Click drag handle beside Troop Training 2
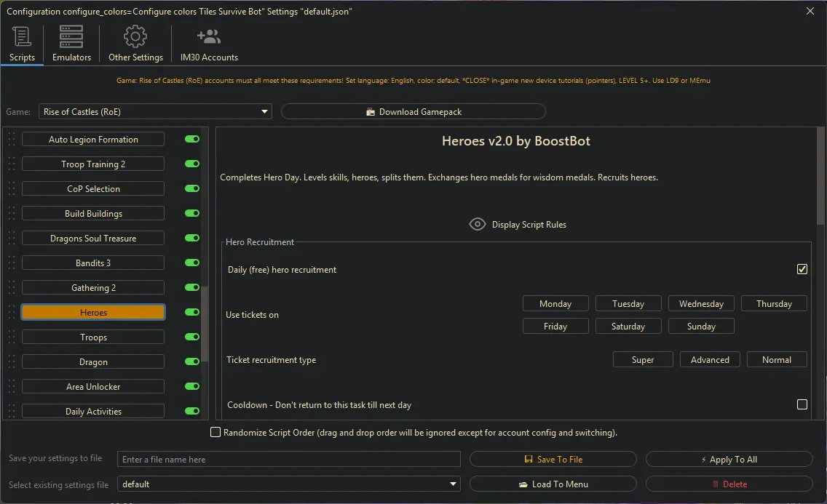 12,164
